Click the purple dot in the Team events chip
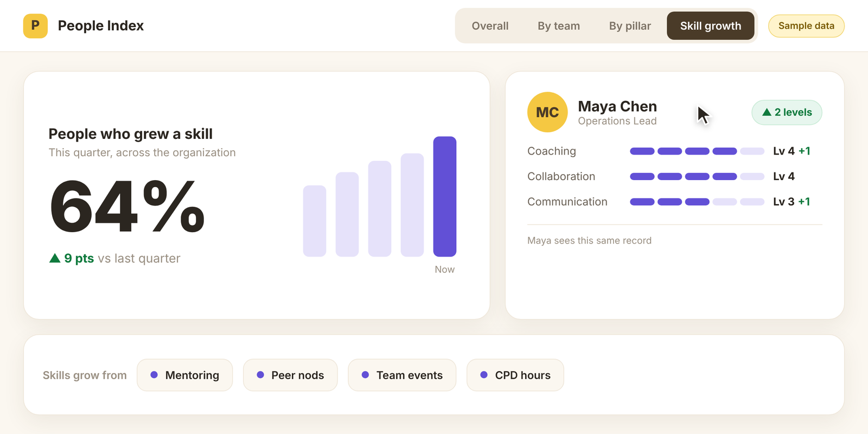The width and height of the screenshot is (868, 434). click(365, 375)
